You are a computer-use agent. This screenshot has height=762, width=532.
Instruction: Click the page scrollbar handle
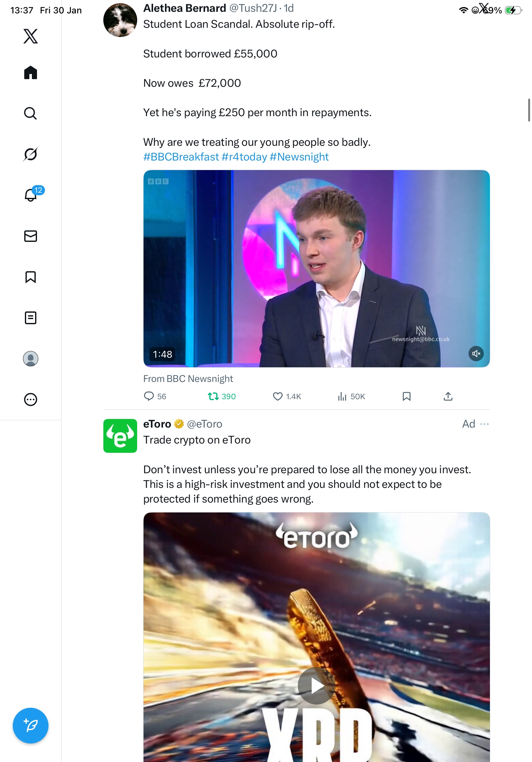pos(529,110)
